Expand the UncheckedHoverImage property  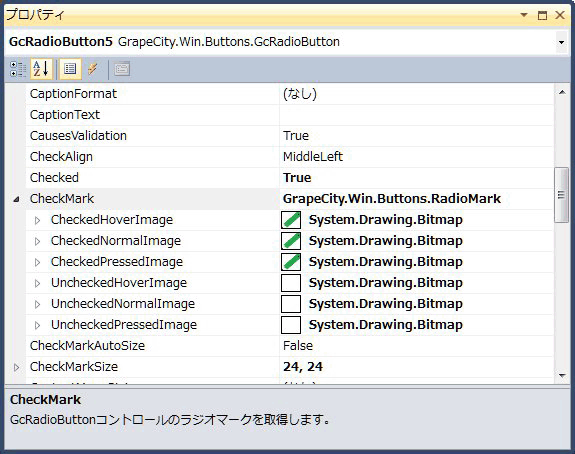coord(37,283)
